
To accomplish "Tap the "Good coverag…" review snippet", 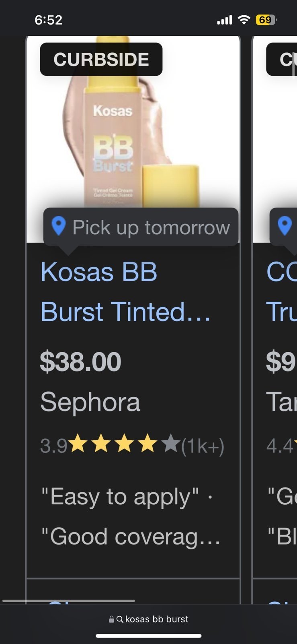I will point(131,537).
